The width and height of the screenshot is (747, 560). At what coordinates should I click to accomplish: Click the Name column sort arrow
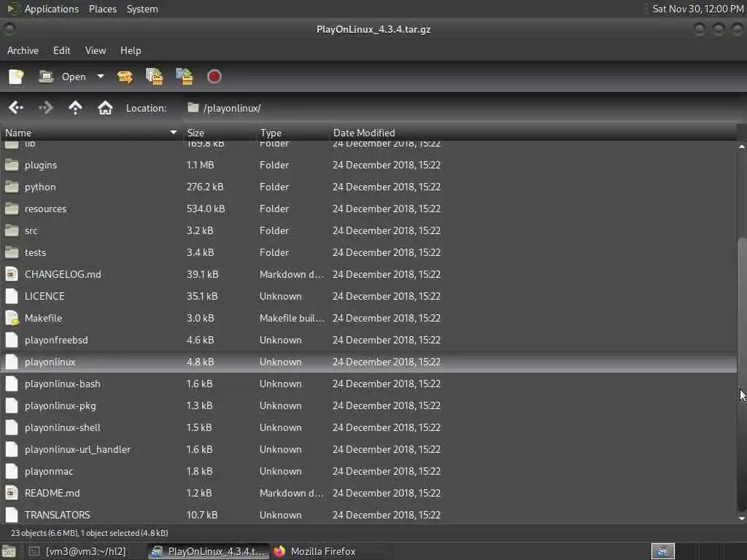174,133
